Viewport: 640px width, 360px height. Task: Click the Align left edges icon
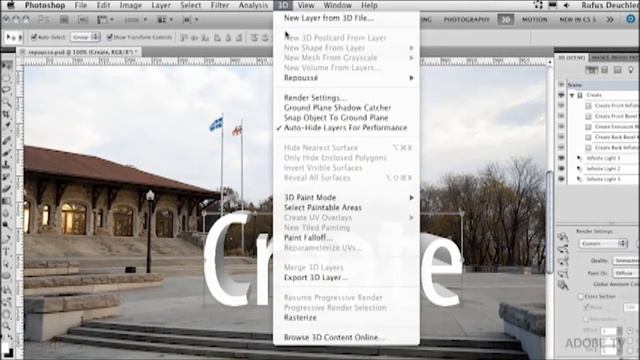[x=218, y=38]
